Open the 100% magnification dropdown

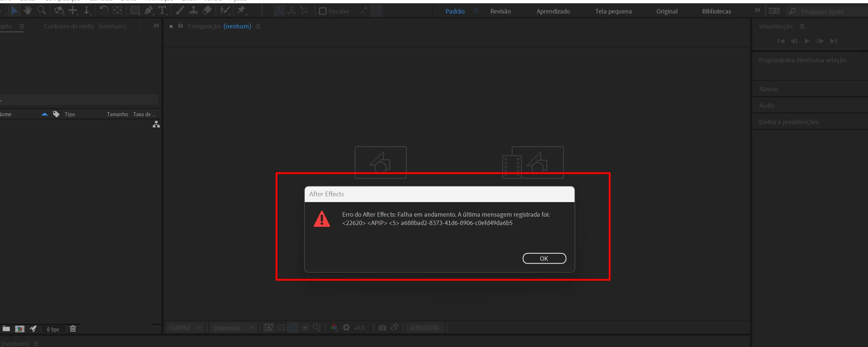tap(185, 328)
